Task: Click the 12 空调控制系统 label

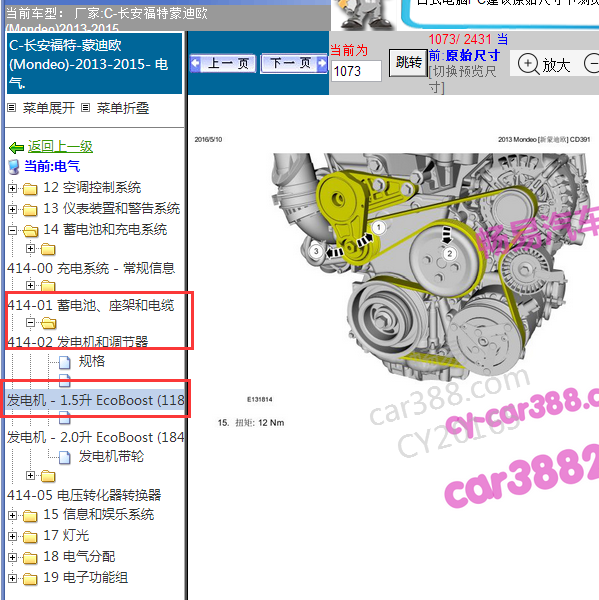Action: click(92, 188)
